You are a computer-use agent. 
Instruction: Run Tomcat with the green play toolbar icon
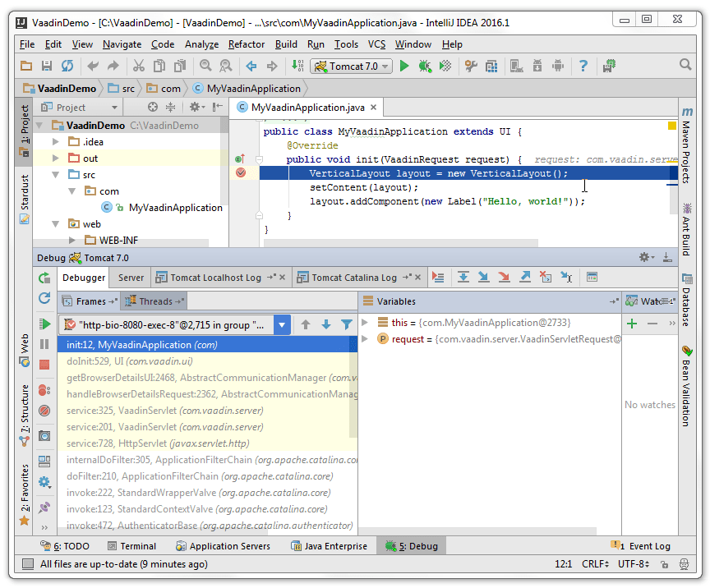[x=404, y=67]
